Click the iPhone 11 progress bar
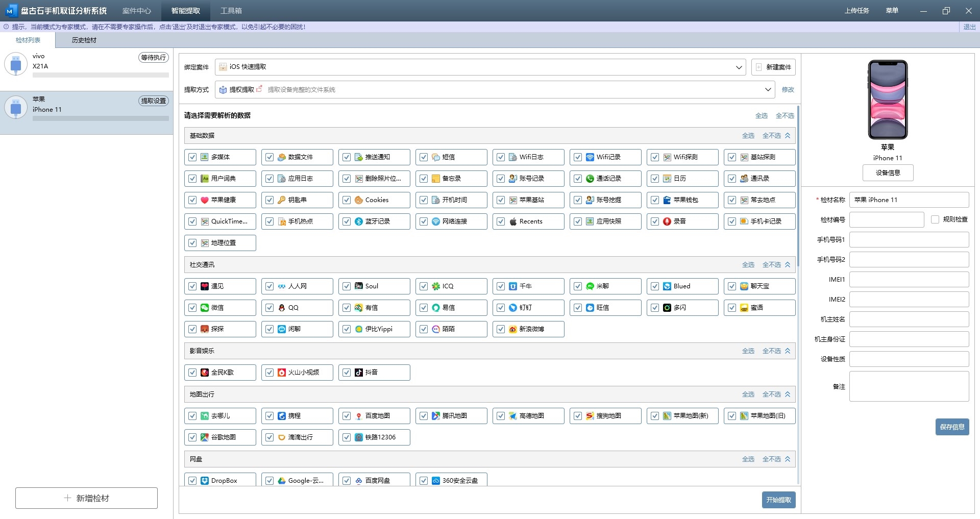The width and height of the screenshot is (980, 519). point(101,118)
